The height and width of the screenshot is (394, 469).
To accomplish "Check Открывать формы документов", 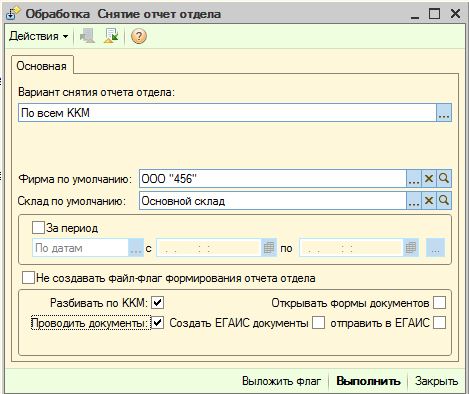I will point(439,303).
